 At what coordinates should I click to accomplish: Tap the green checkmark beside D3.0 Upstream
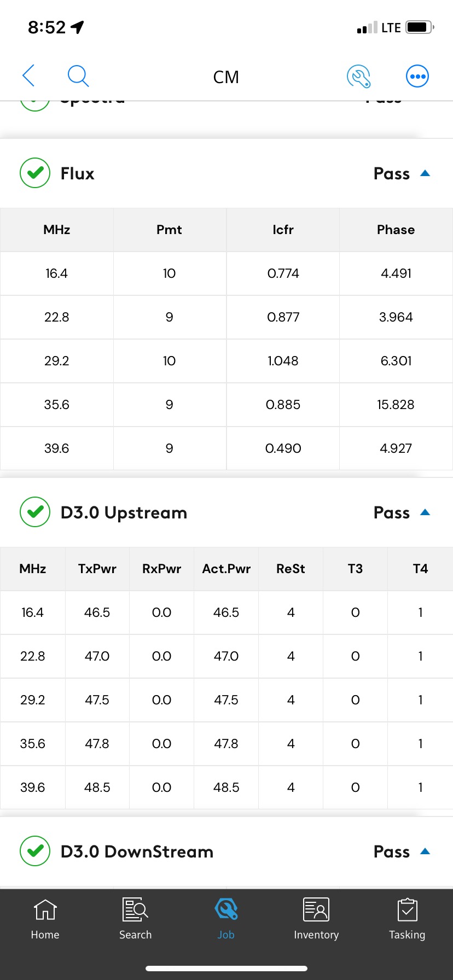point(34,512)
